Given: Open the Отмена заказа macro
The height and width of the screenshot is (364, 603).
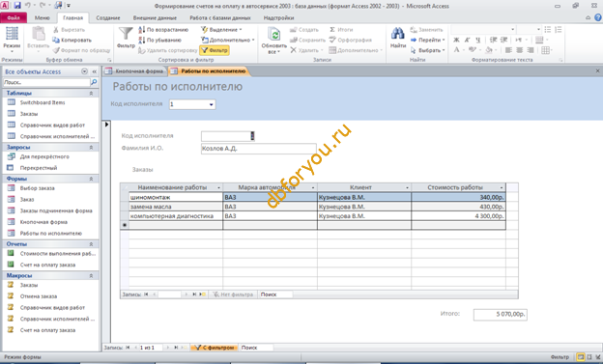Looking at the screenshot, I should click(39, 296).
